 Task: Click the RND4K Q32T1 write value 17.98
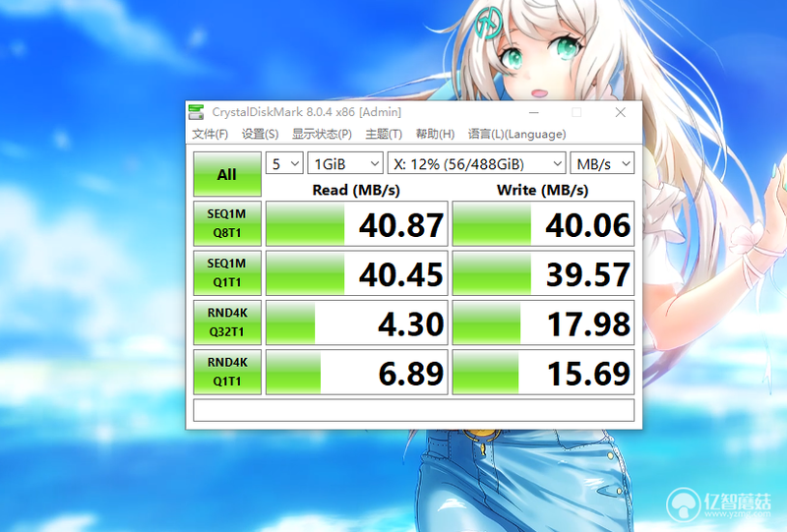pyautogui.click(x=543, y=323)
